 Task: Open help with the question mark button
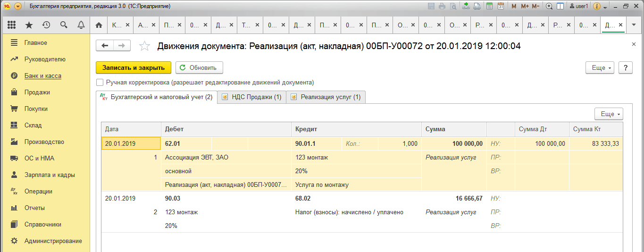coord(626,67)
